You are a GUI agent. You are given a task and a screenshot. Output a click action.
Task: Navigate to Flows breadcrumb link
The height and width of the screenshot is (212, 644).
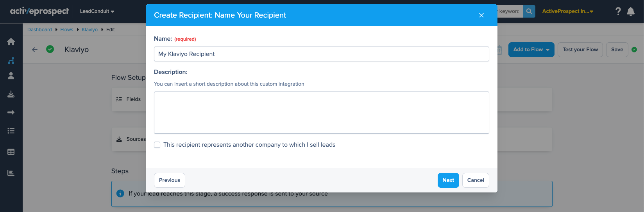(x=66, y=30)
